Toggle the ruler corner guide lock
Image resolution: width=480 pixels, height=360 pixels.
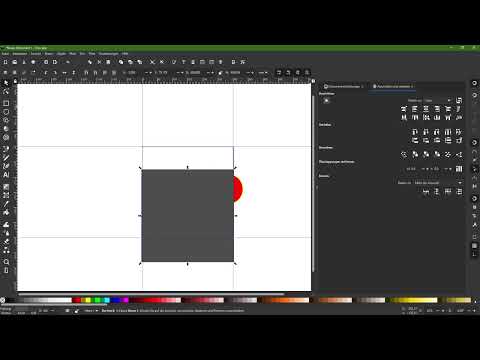point(15,81)
